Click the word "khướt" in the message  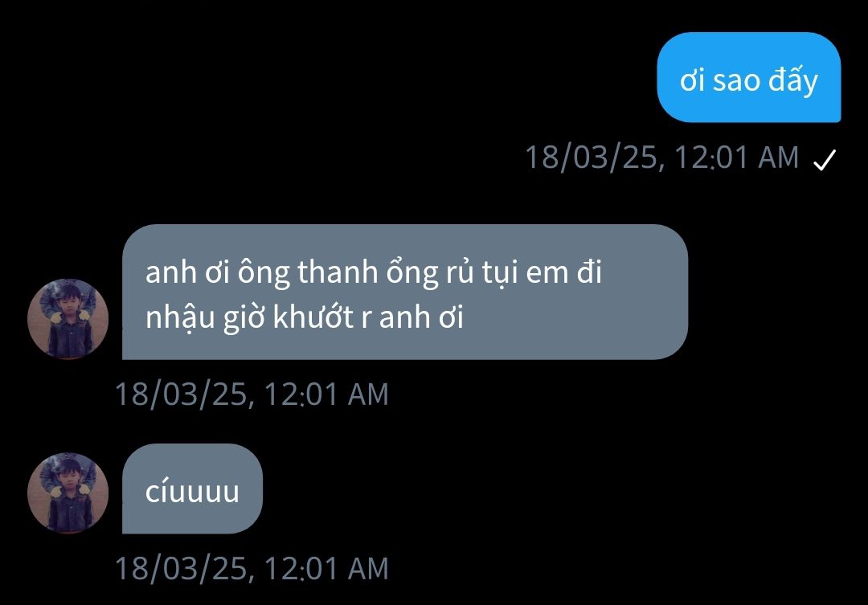[x=313, y=317]
